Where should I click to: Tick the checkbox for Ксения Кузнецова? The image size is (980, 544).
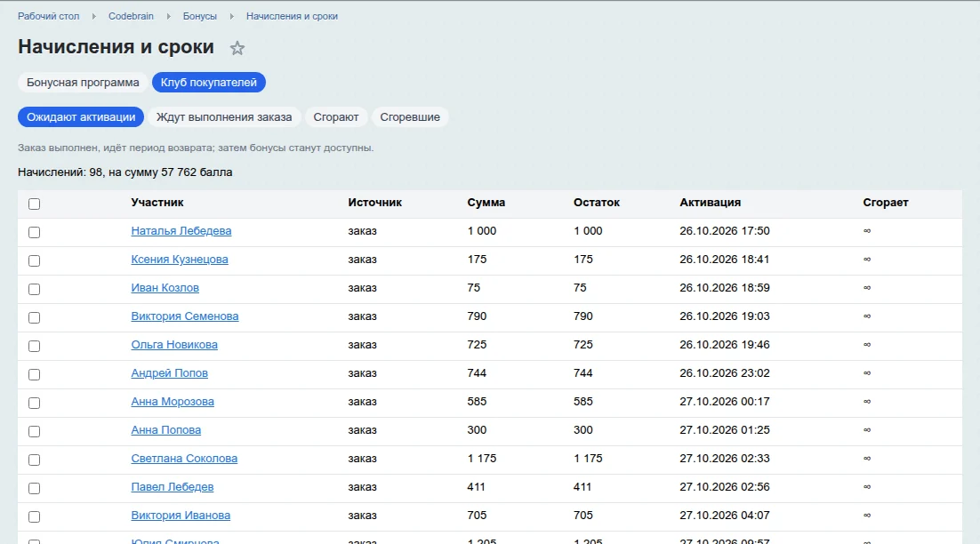[x=35, y=260]
